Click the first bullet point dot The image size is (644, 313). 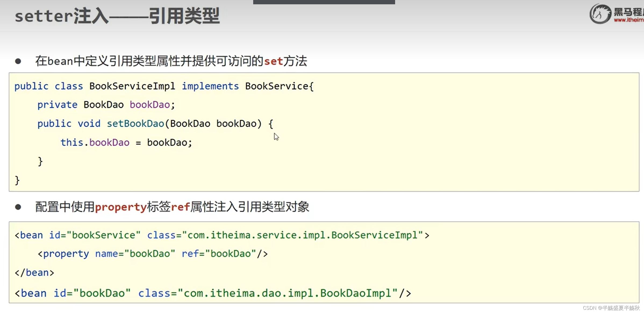(18, 61)
